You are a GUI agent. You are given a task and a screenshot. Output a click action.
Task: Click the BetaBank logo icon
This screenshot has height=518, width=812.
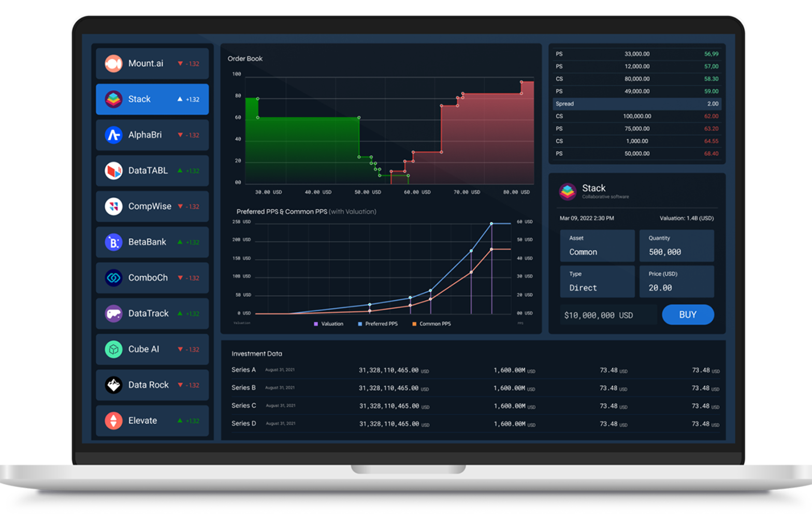(113, 242)
